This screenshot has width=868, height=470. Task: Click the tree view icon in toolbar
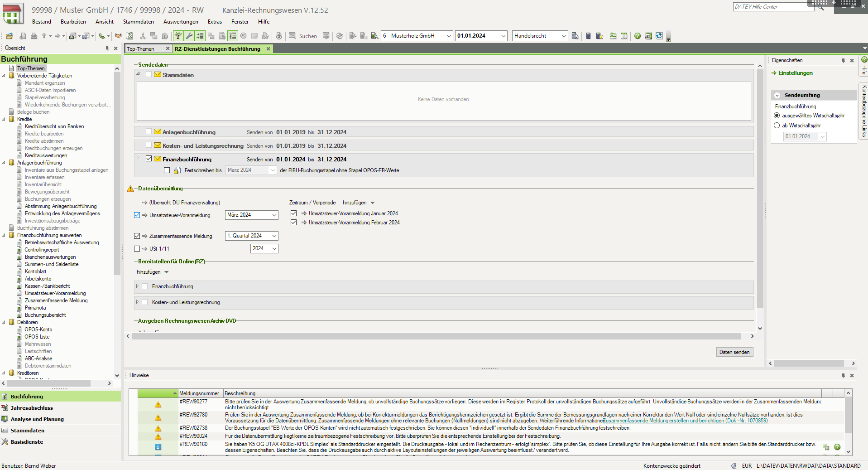[x=178, y=36]
